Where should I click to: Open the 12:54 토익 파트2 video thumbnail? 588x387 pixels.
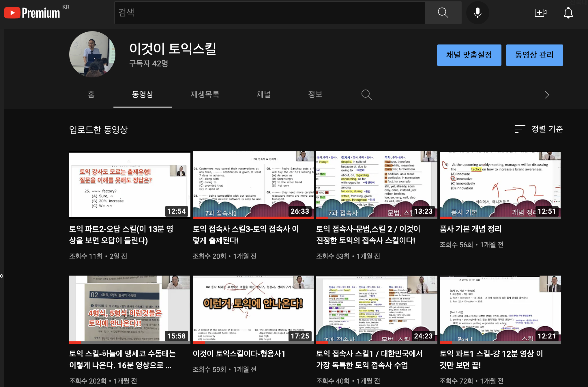point(130,184)
